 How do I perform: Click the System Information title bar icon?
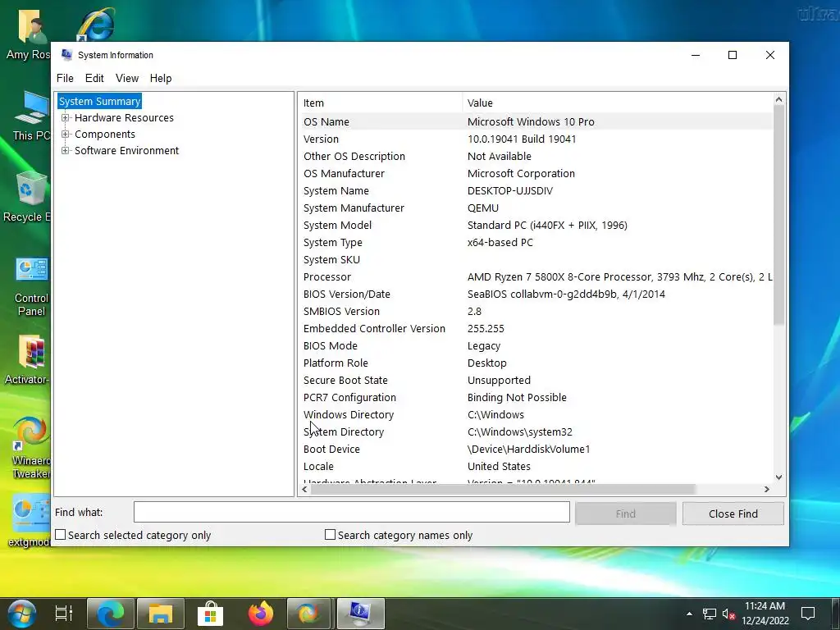(x=66, y=55)
